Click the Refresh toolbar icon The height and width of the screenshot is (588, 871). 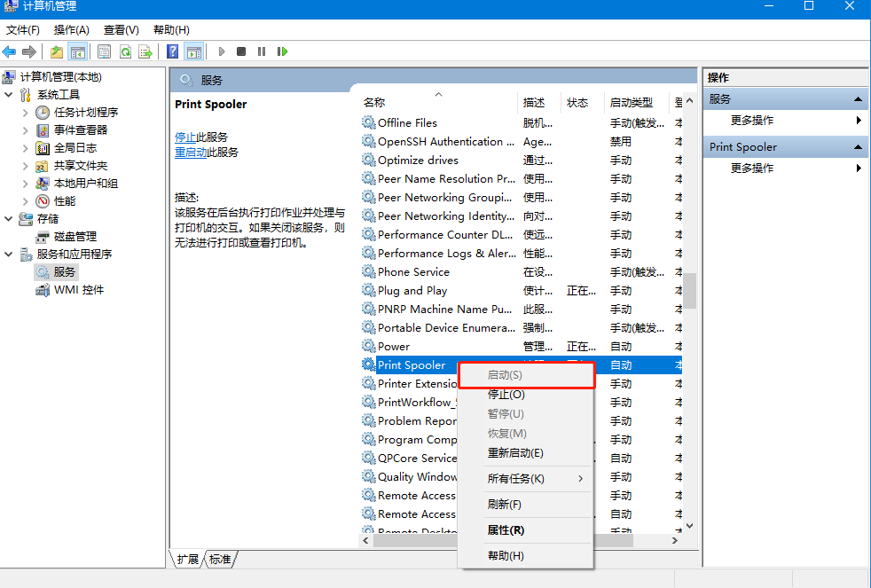[125, 51]
